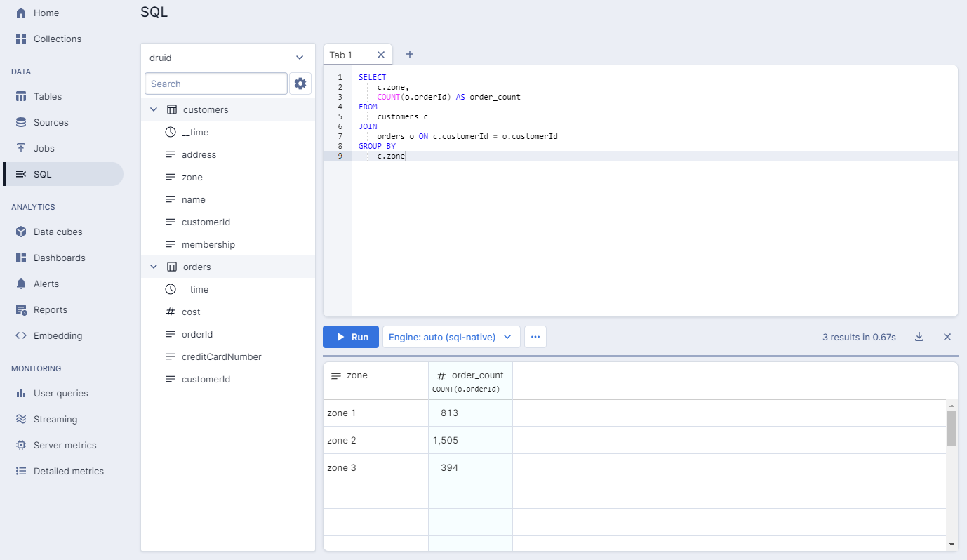Open Data cubes from sidebar
Screen dimensions: 967x560
pos(58,232)
